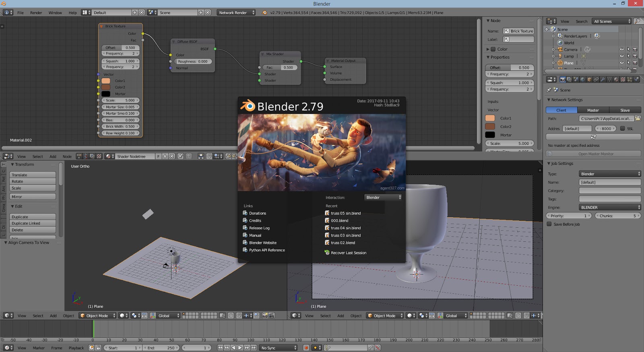The width and height of the screenshot is (644, 352).
Task: Open the Interaction preset dropdown on splash
Action: 383,198
